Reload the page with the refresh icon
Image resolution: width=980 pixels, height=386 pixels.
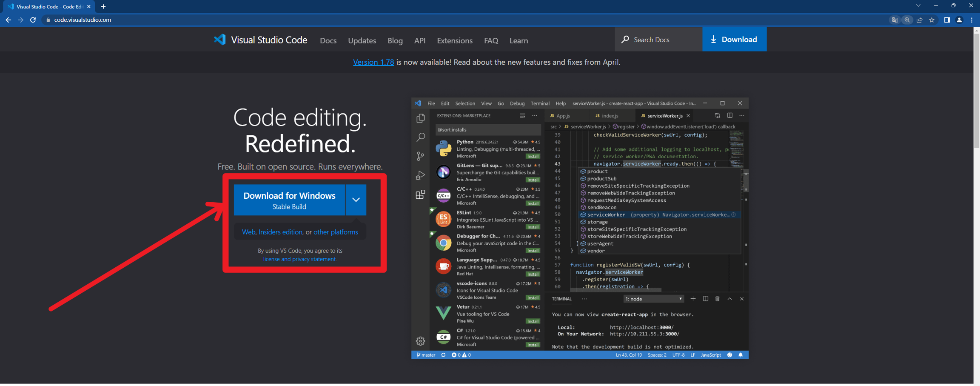tap(33, 20)
